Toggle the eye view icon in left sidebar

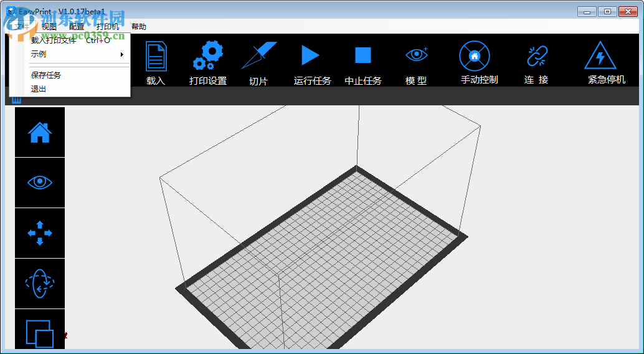pyautogui.click(x=40, y=183)
